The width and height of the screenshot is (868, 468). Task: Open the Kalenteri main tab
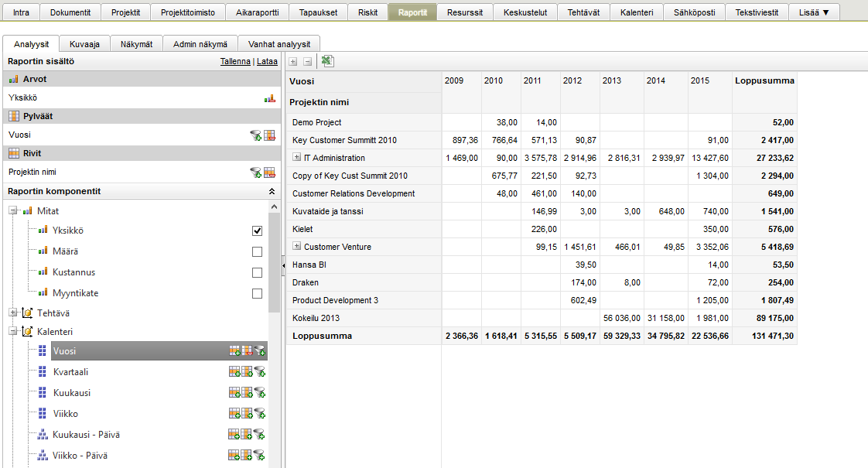pyautogui.click(x=637, y=12)
